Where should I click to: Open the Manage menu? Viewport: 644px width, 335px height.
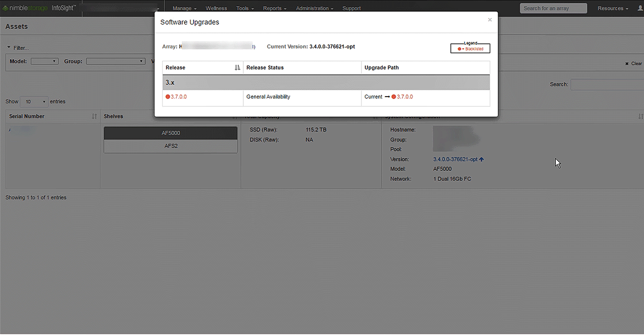pos(184,8)
